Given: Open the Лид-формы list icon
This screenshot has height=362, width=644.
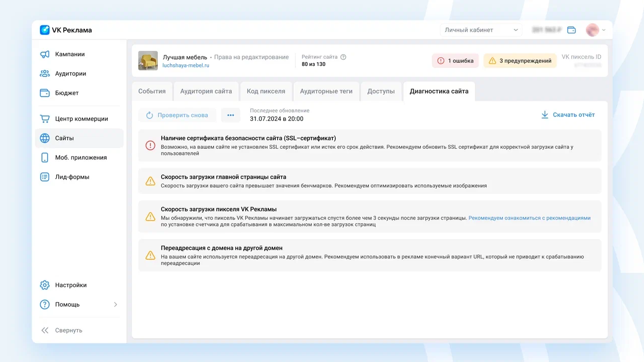Looking at the screenshot, I should pyautogui.click(x=45, y=177).
